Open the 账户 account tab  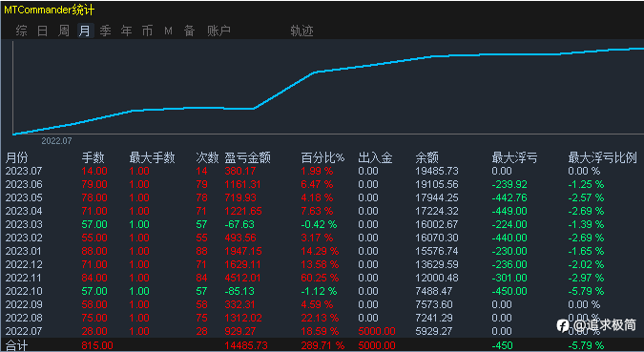tap(218, 31)
